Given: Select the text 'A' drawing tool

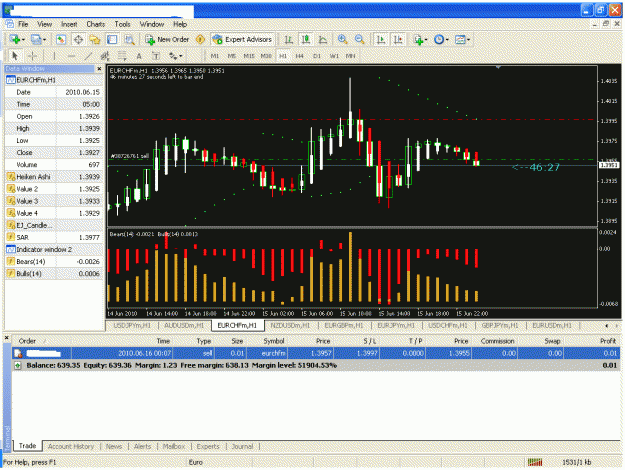Looking at the screenshot, I should pos(139,56).
